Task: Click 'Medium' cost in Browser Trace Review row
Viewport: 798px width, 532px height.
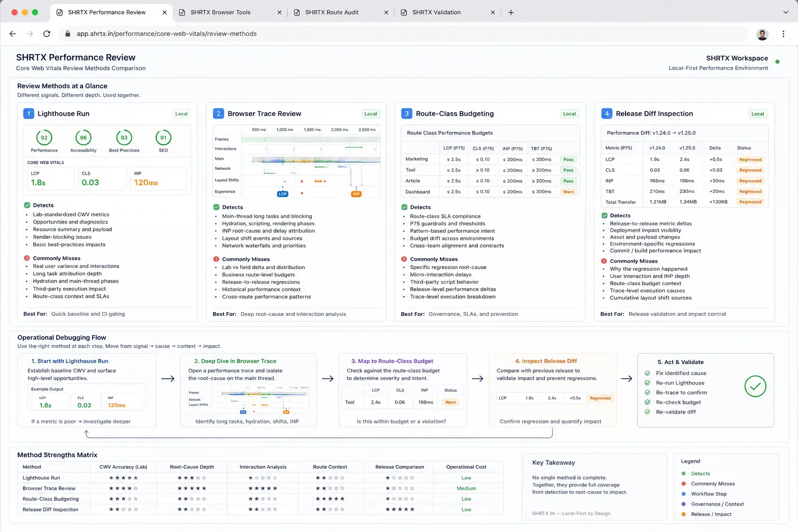Action: pos(466,488)
